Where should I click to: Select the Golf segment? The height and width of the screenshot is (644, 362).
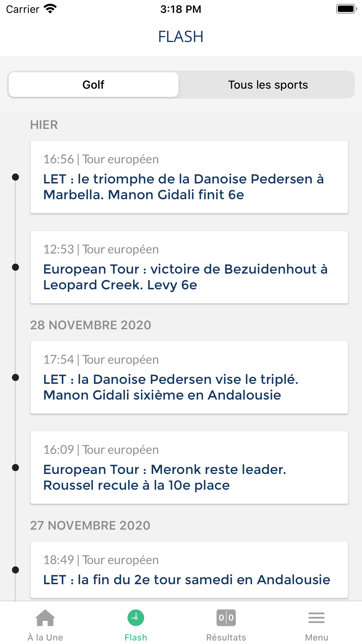[x=93, y=85]
